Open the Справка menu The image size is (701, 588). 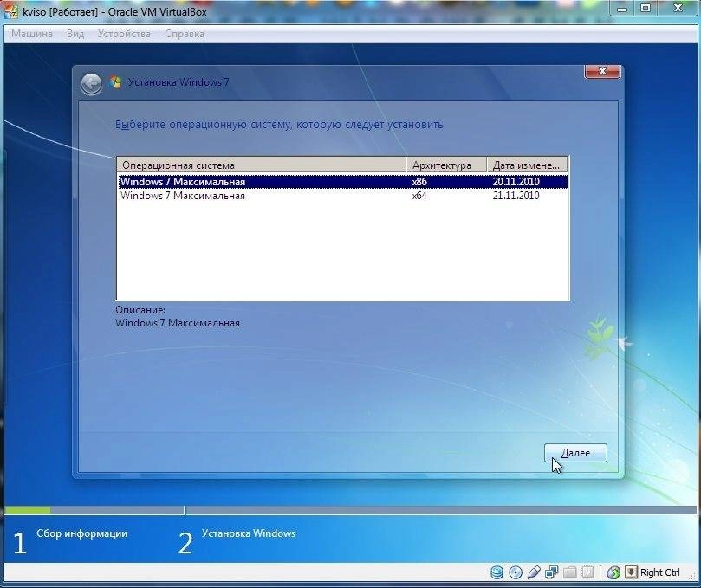click(x=185, y=34)
